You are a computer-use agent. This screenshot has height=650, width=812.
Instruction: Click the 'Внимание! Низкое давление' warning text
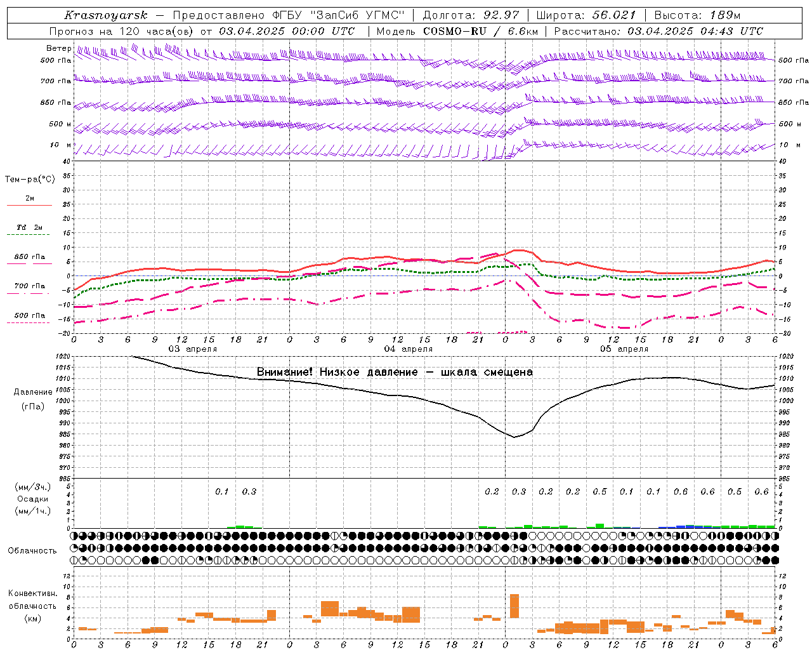(337, 372)
